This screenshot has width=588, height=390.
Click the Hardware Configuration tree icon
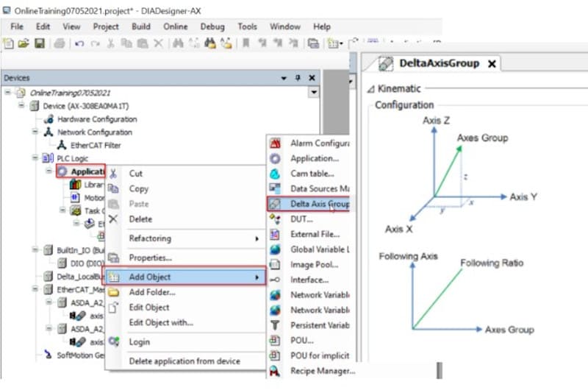pos(49,119)
